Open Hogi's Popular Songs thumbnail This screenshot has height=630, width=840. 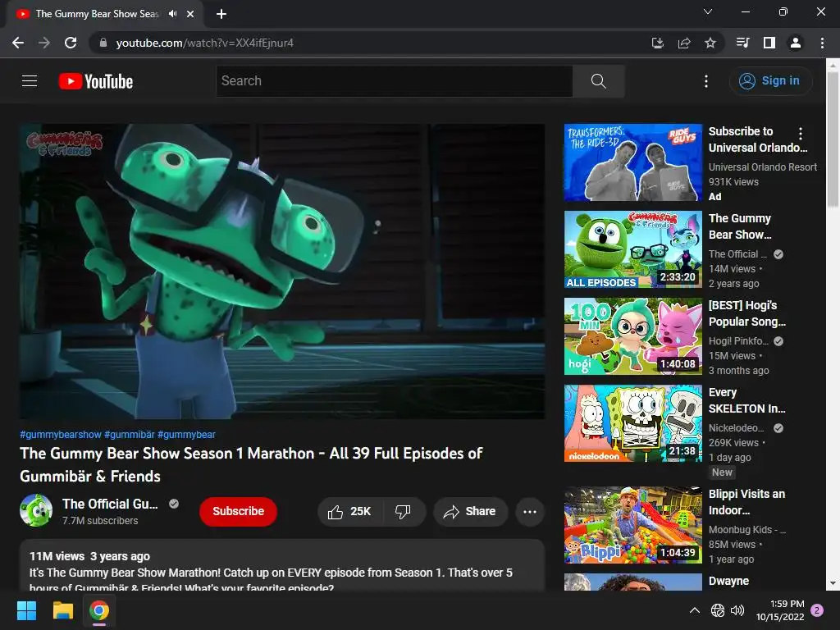633,336
